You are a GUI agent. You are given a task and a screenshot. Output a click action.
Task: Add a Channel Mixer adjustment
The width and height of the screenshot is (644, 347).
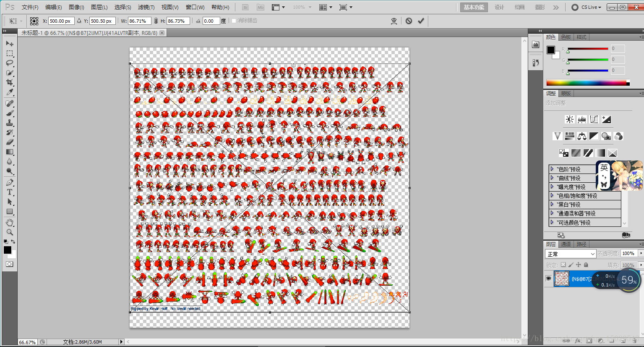(618, 136)
